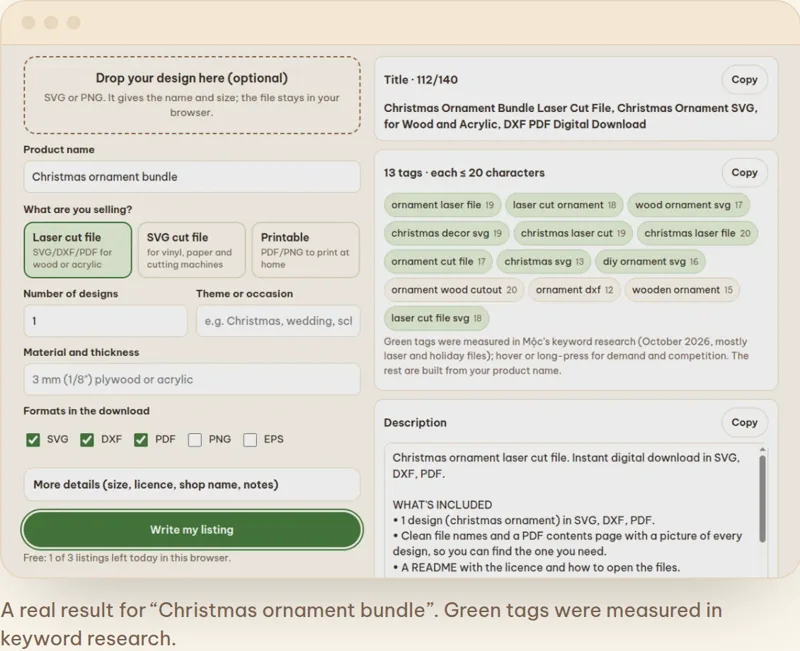
Task: Copy the 13 tags
Action: [744, 172]
